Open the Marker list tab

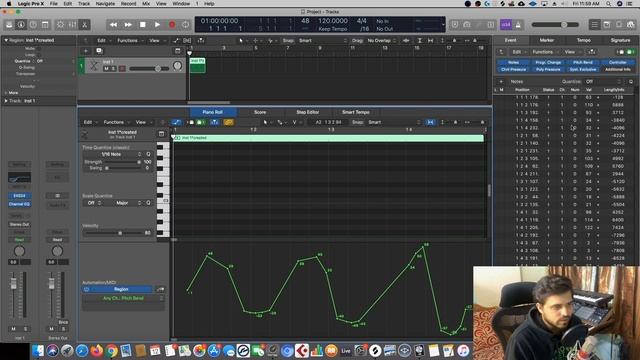(x=547, y=40)
